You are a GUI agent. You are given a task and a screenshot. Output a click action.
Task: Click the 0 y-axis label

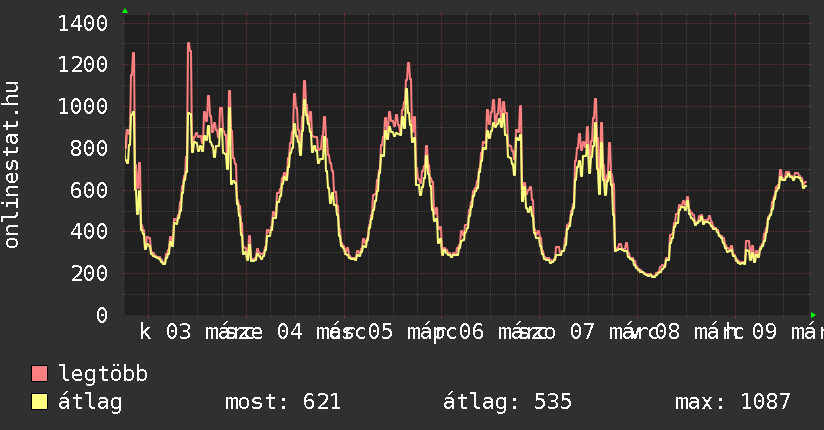(x=102, y=316)
